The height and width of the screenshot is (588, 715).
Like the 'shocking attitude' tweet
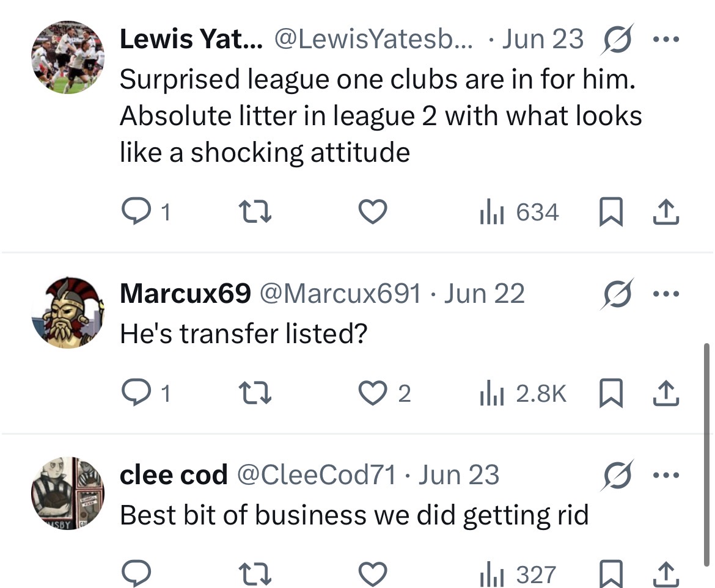point(373,212)
